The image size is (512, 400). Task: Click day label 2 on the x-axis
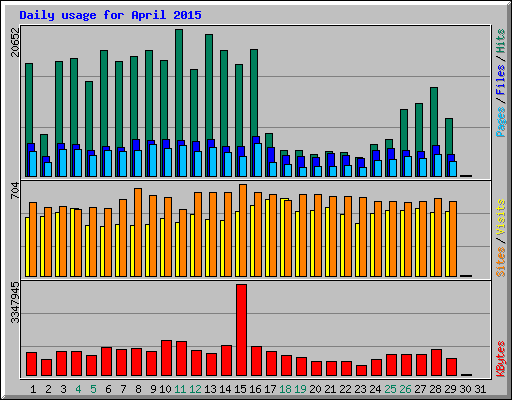(48, 389)
